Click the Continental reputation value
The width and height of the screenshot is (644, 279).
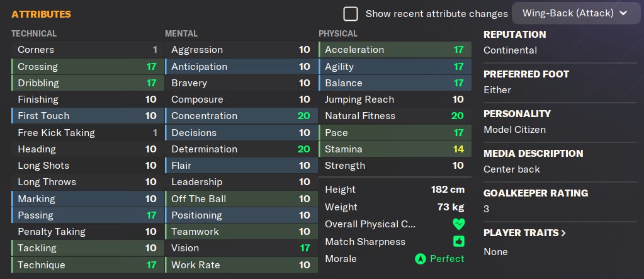tap(510, 50)
